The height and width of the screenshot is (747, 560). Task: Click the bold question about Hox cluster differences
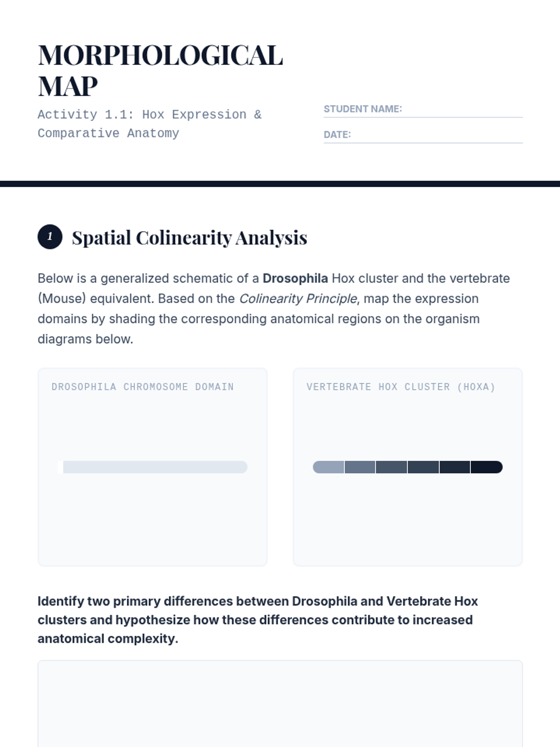click(258, 620)
